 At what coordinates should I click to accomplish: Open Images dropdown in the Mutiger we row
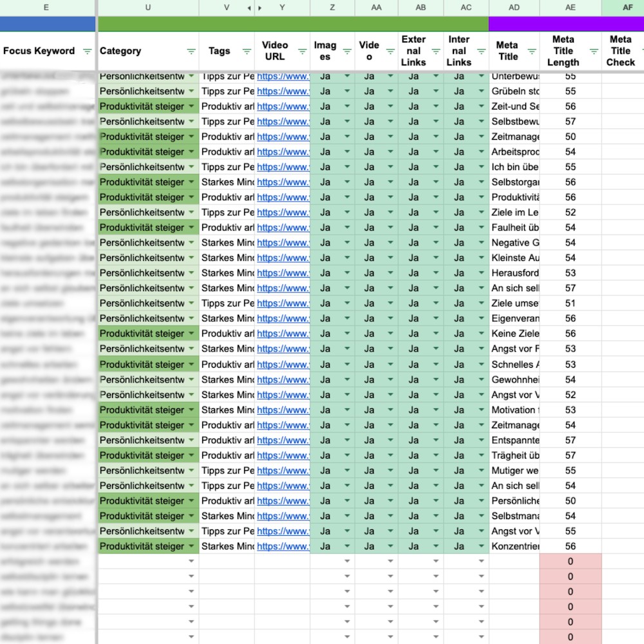point(347,471)
